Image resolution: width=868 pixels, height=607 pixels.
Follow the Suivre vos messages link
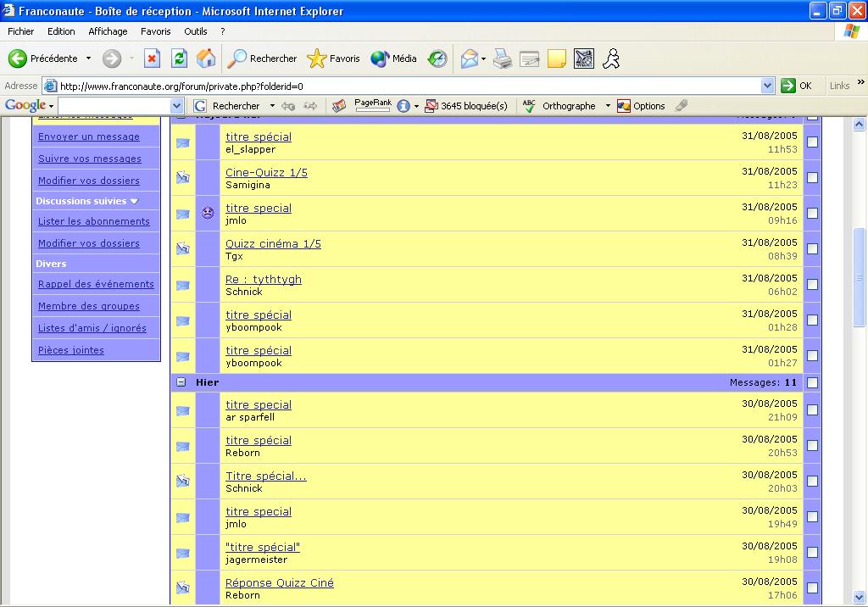(90, 159)
